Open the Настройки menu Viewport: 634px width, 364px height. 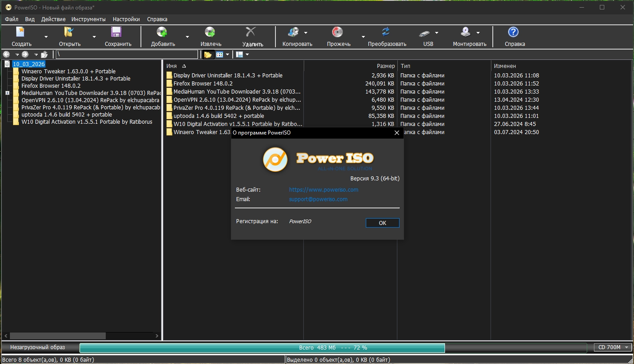(x=126, y=19)
